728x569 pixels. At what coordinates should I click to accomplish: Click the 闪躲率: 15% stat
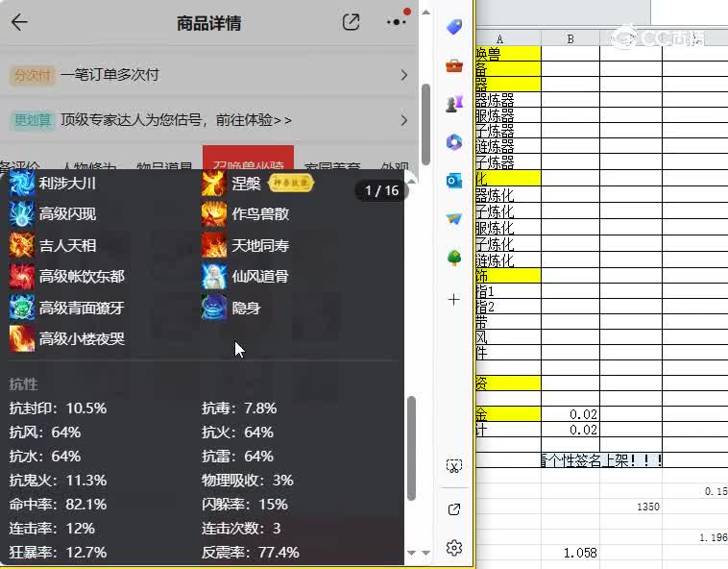point(245,504)
